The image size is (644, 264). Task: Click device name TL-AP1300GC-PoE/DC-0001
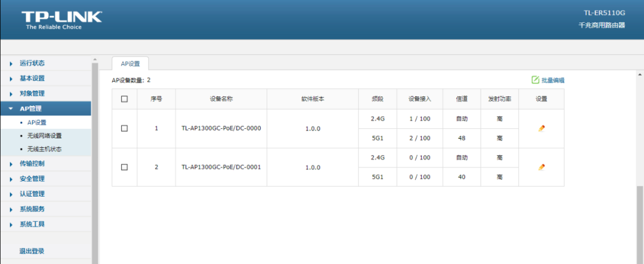pos(221,167)
